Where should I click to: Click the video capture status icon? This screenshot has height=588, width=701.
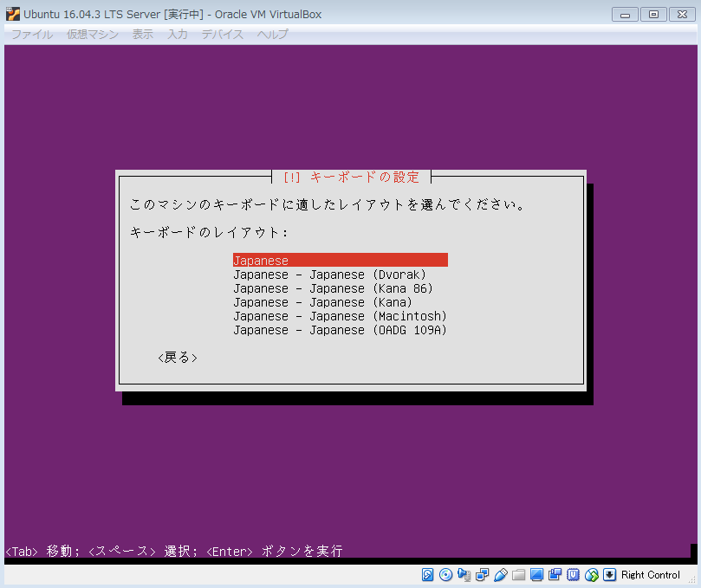pos(555,575)
